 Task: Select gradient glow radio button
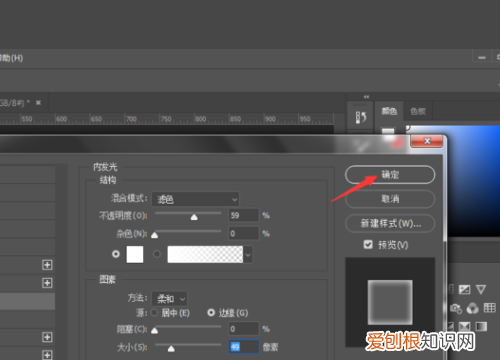pos(157,254)
